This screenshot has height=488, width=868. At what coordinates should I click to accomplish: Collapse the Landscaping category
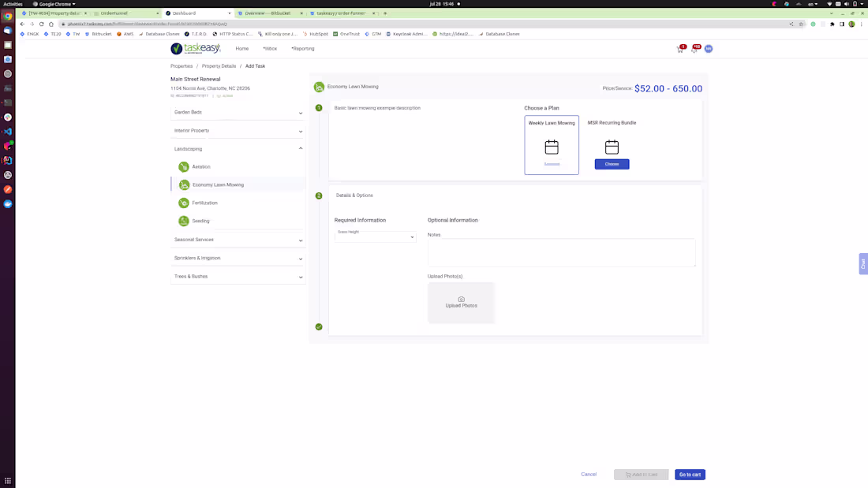click(238, 149)
